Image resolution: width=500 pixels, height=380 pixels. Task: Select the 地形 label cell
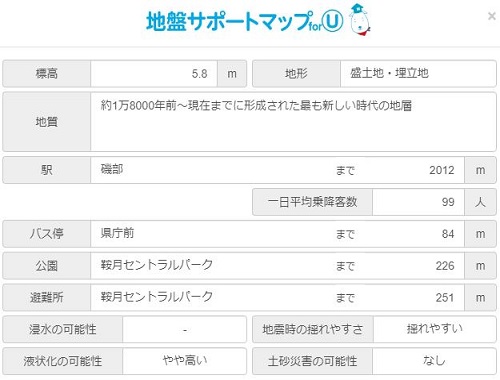coord(296,74)
